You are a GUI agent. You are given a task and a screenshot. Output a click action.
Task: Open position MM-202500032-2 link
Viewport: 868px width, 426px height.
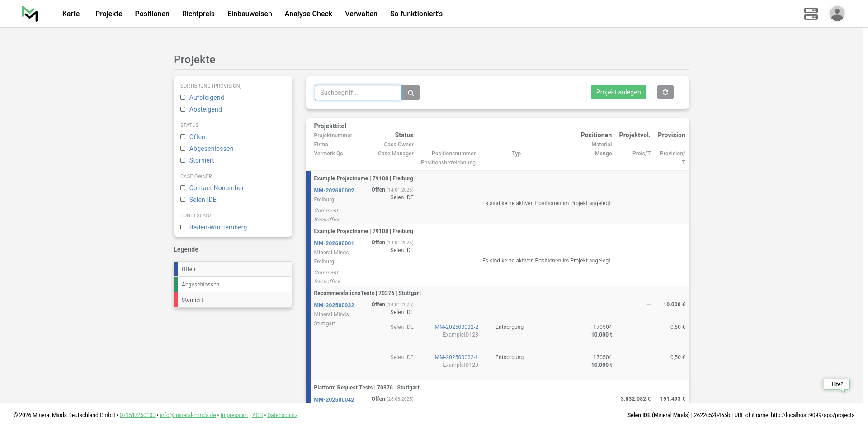coord(456,327)
